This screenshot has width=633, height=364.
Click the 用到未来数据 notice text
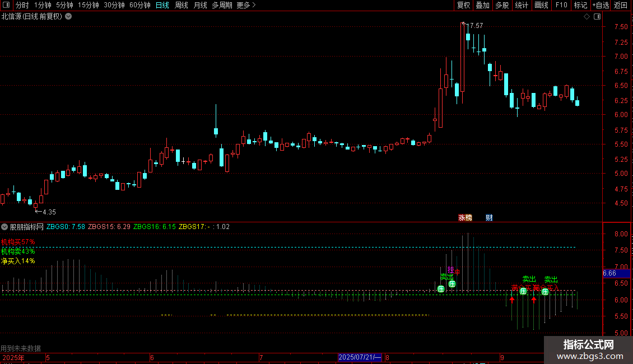pyautogui.click(x=21, y=348)
